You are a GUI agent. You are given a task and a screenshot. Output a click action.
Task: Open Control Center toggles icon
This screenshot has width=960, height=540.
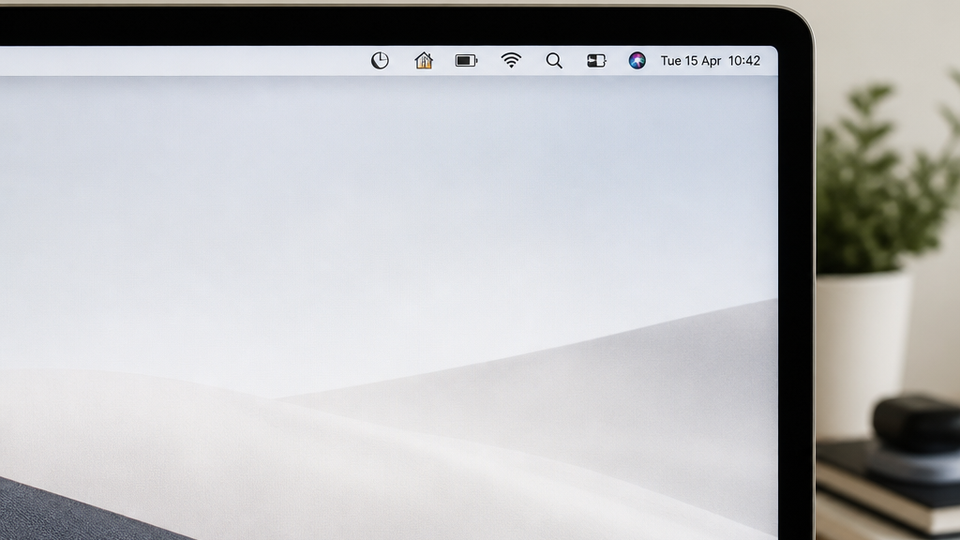[x=596, y=61]
